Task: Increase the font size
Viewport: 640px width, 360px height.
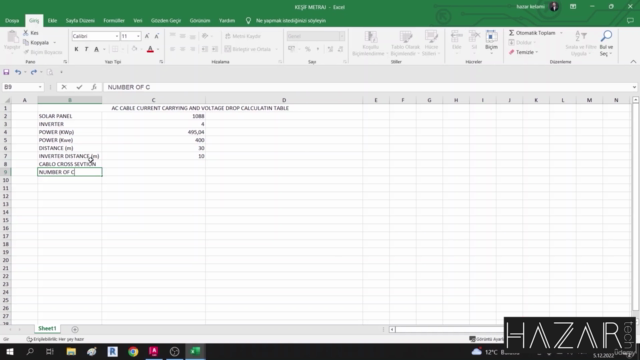Action: pos(147,36)
